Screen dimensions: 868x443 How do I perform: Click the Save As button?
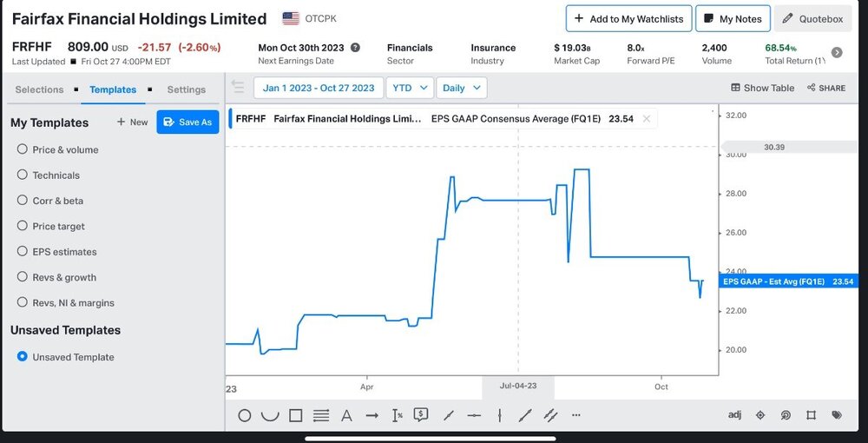coord(187,122)
